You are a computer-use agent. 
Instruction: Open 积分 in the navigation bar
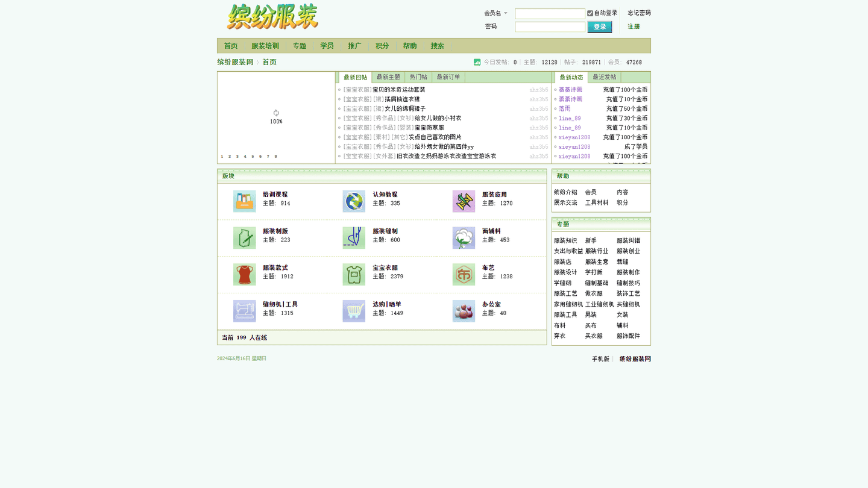(x=382, y=46)
